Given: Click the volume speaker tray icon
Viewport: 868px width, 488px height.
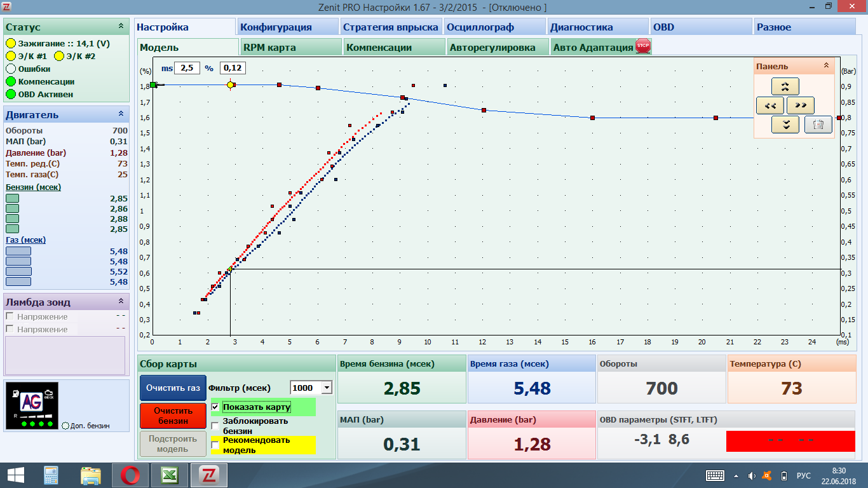Looking at the screenshot, I should (x=752, y=475).
